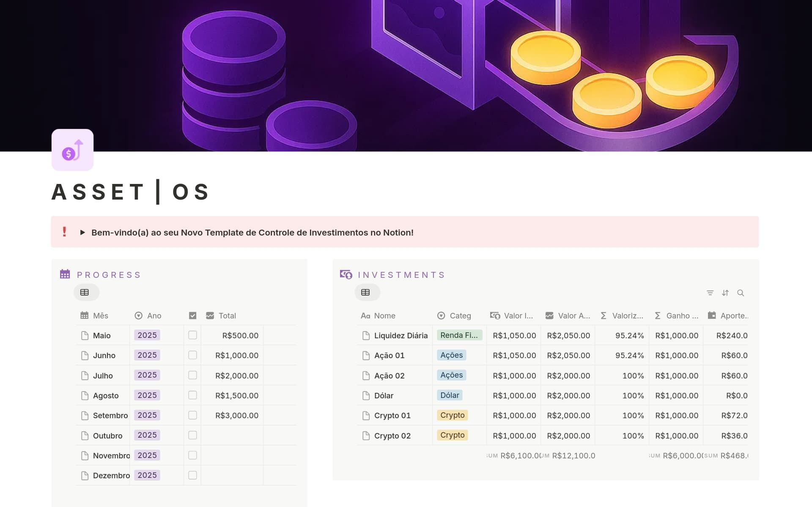The height and width of the screenshot is (507, 812).
Task: Tick the Dezembro row checkbox
Action: click(x=192, y=475)
